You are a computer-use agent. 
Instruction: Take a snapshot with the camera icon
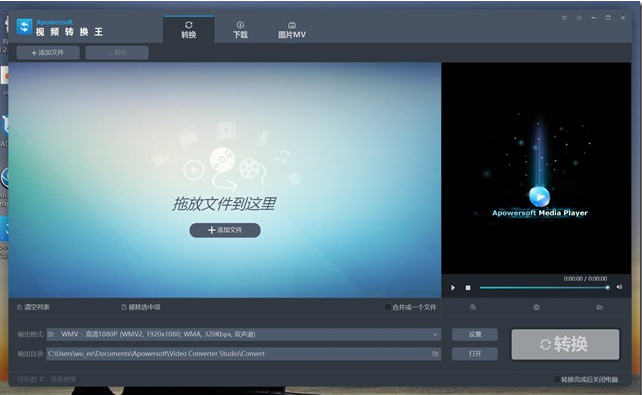536,307
